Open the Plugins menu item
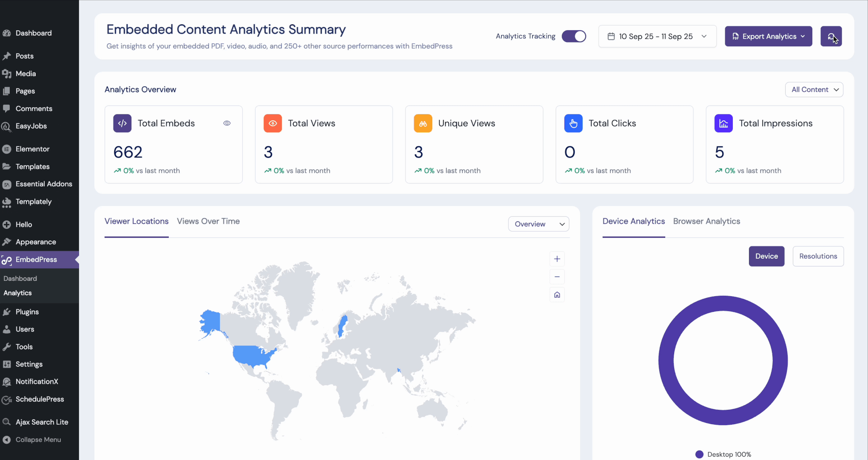 (39, 311)
